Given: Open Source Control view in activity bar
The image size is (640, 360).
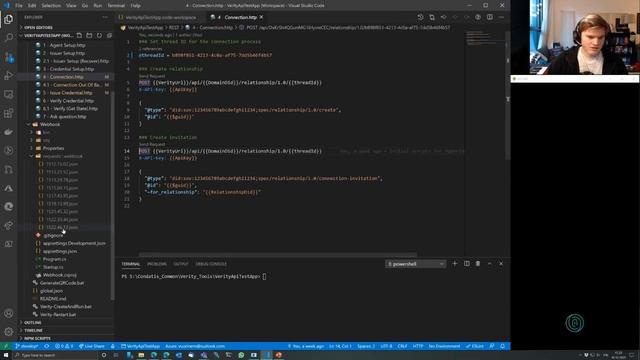Looking at the screenshot, I should tap(9, 57).
